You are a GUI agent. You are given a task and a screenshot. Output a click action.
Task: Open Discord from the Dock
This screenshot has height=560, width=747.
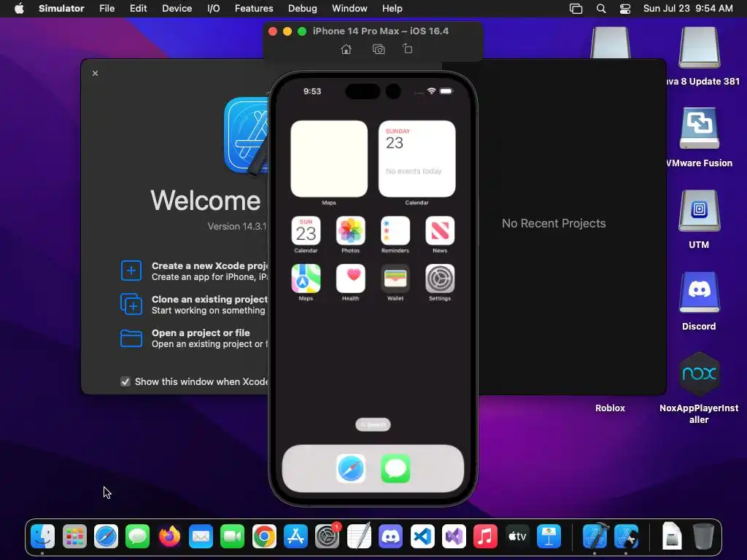[x=391, y=537]
